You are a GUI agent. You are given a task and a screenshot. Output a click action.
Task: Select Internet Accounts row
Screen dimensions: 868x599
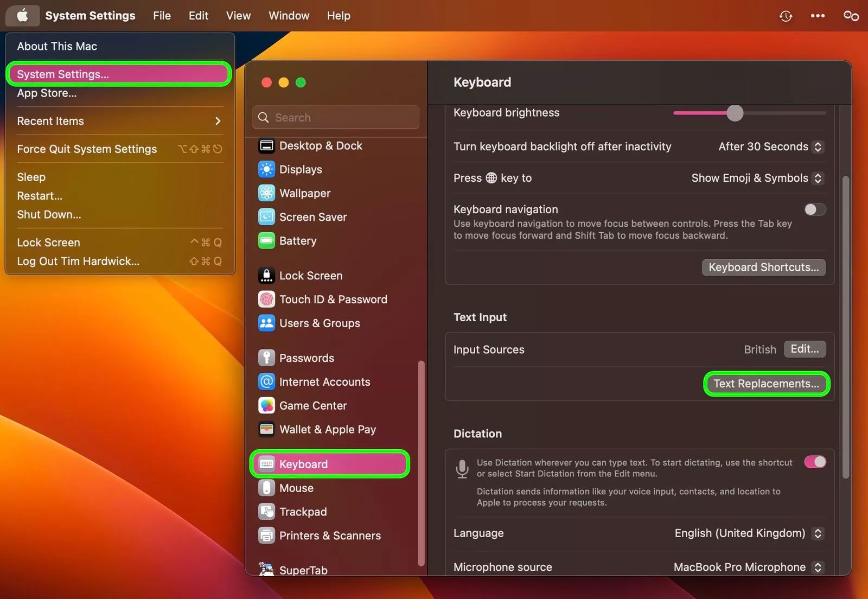(330, 382)
